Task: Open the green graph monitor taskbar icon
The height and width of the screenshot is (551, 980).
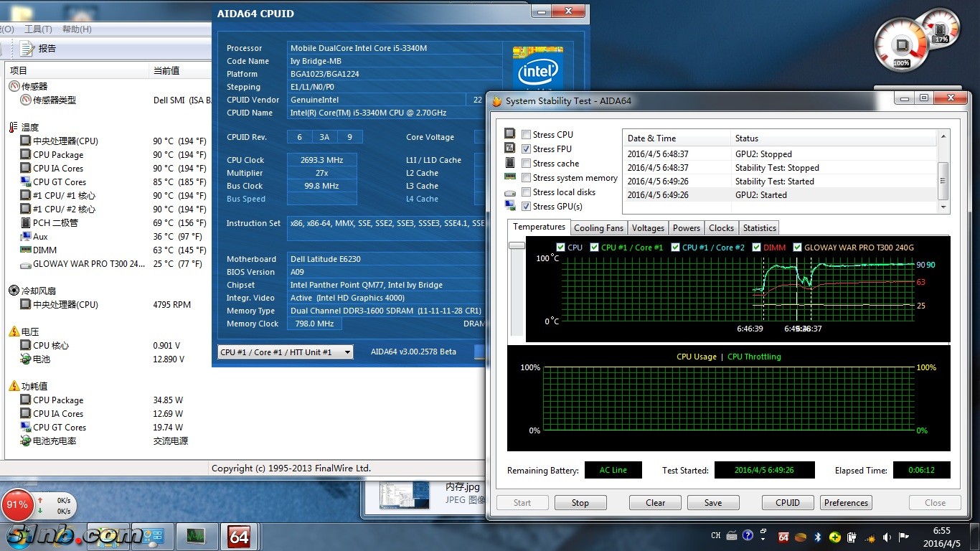Action: coord(194,536)
